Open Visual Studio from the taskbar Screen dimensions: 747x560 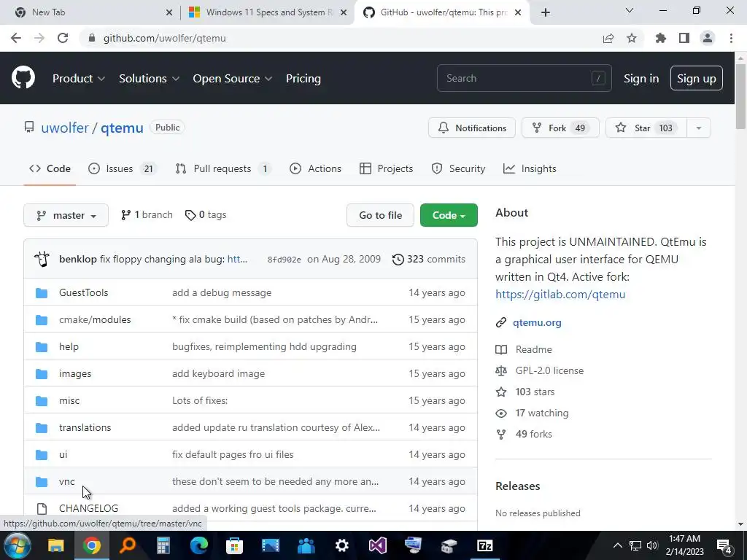coord(377,545)
